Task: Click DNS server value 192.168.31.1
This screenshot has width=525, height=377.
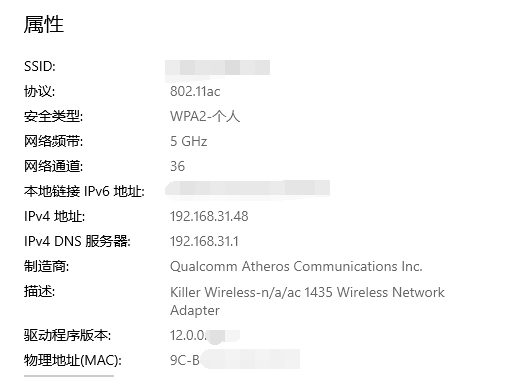Action: (x=204, y=241)
